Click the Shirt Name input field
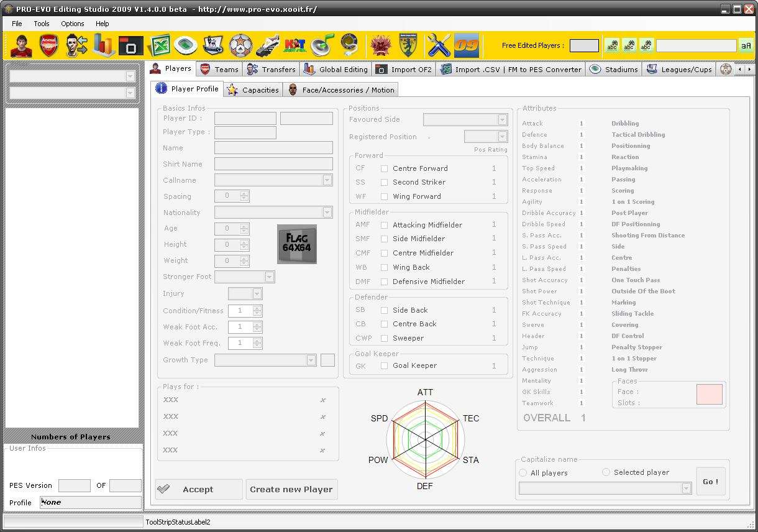The width and height of the screenshot is (758, 532). [x=273, y=164]
